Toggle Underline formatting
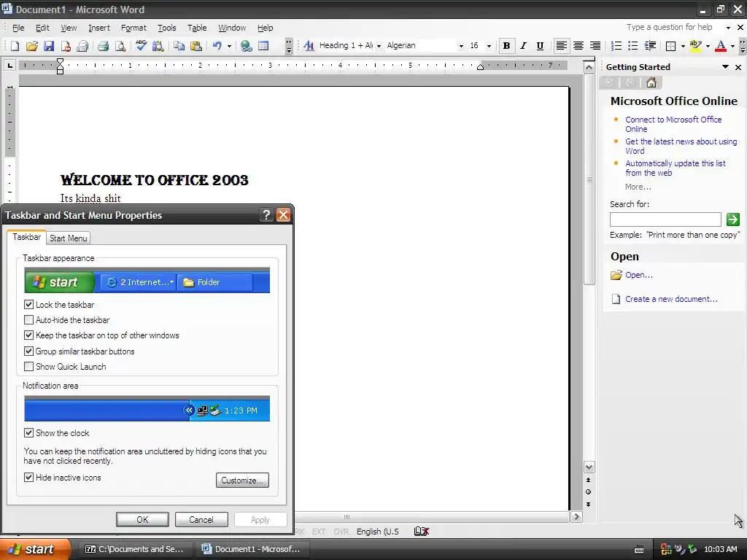The width and height of the screenshot is (747, 560). 540,46
